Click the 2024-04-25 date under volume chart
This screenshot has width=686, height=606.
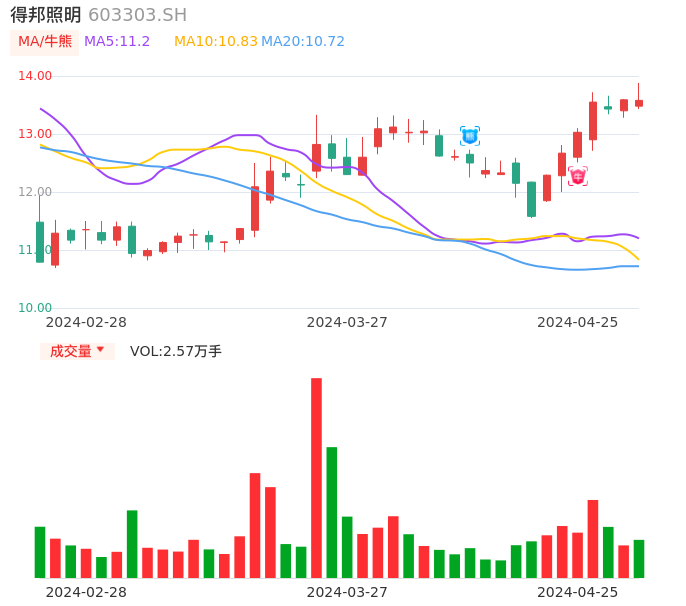pos(577,592)
